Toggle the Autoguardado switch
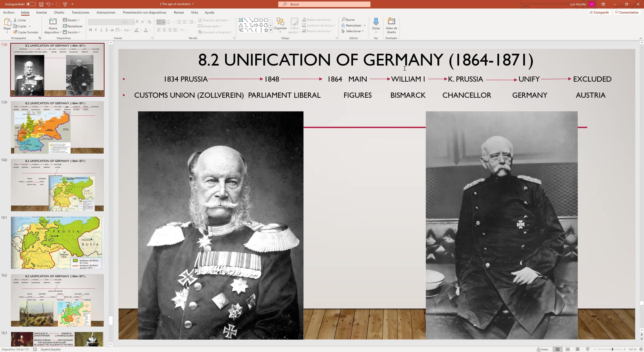 pyautogui.click(x=31, y=4)
